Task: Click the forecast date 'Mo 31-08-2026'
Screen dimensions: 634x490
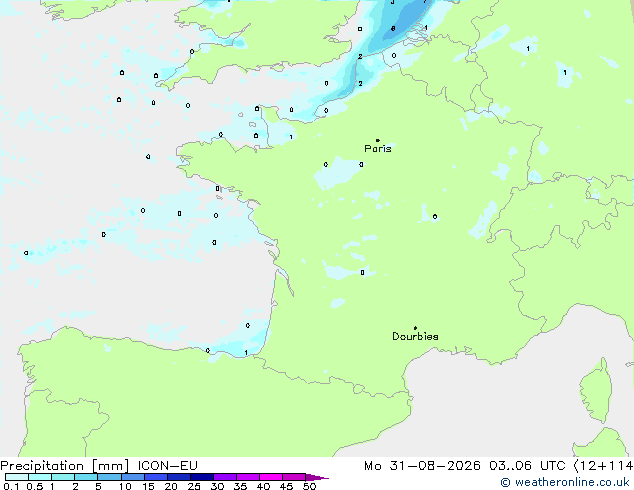Action: coord(422,466)
